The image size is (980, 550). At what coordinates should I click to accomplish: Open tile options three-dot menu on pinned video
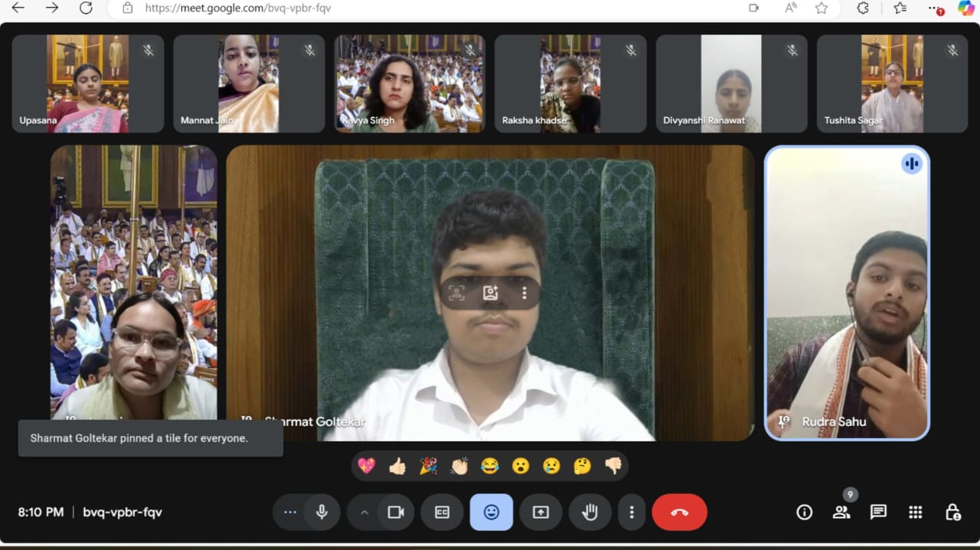pos(524,293)
